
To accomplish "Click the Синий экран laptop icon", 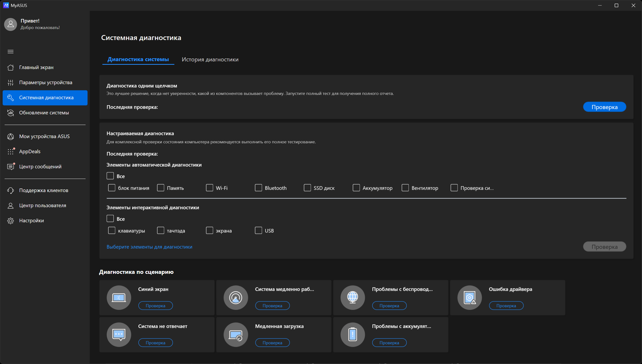I will tap(119, 298).
